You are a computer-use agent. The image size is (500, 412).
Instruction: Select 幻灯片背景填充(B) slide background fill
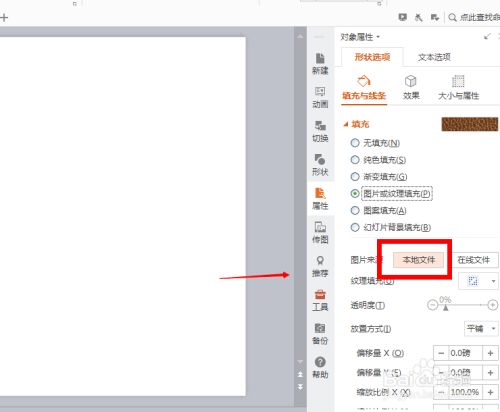pos(391,228)
